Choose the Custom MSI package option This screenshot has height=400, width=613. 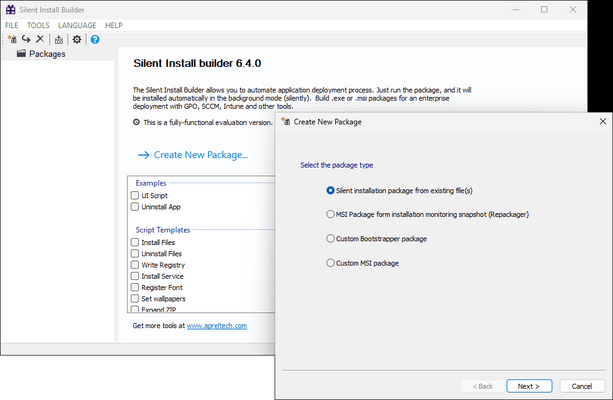coord(331,263)
